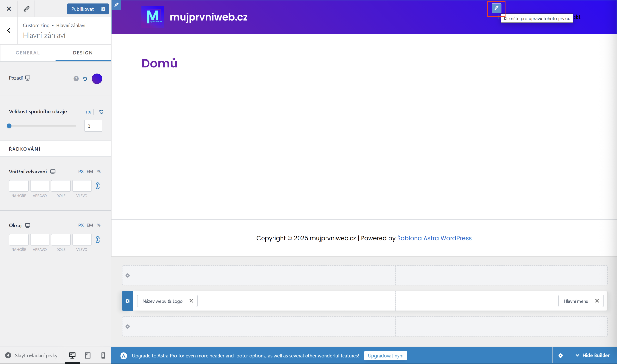Open settings gear of the top builder row

pyautogui.click(x=128, y=275)
